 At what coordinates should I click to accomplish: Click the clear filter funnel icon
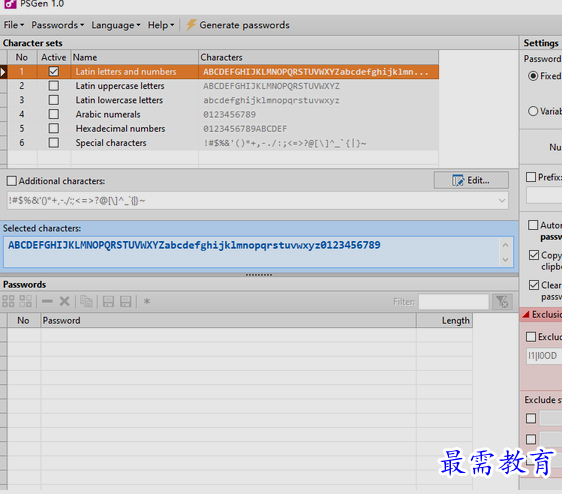(x=503, y=302)
